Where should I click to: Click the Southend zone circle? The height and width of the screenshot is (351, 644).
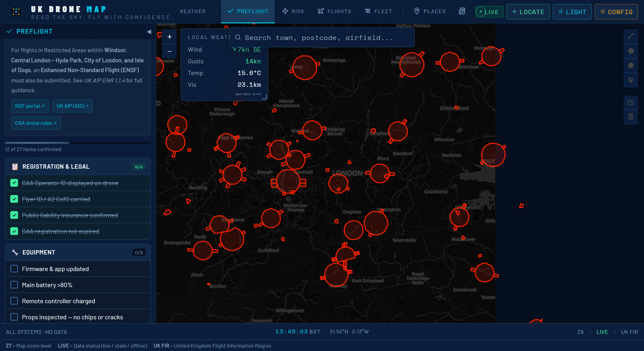493,155
